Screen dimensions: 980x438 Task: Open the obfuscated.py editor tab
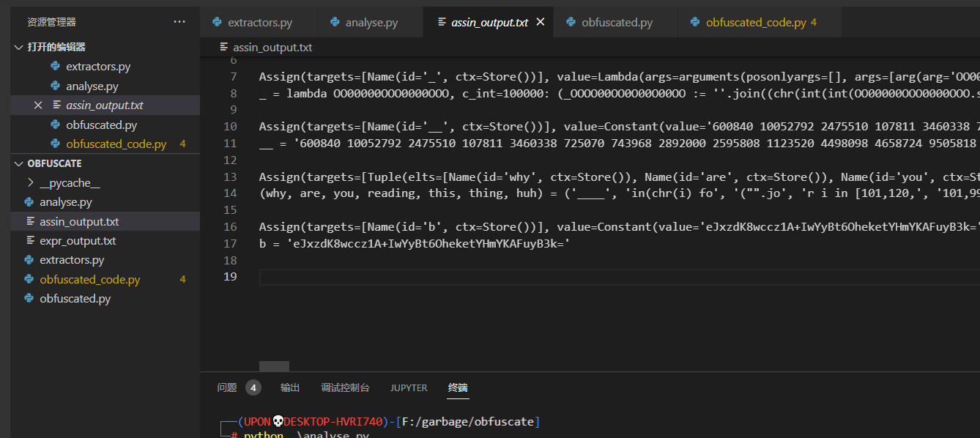click(x=616, y=23)
